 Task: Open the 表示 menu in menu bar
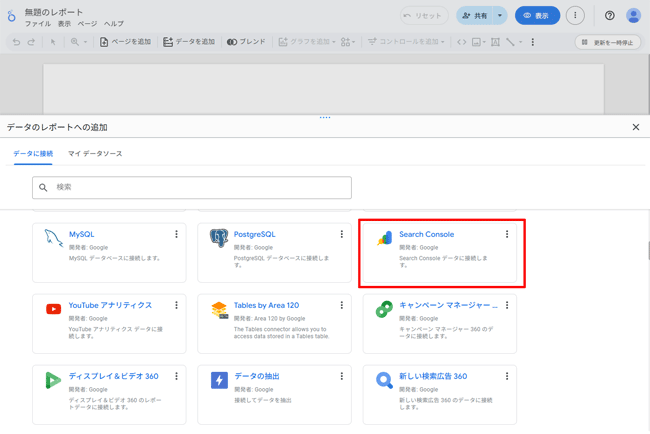point(64,24)
